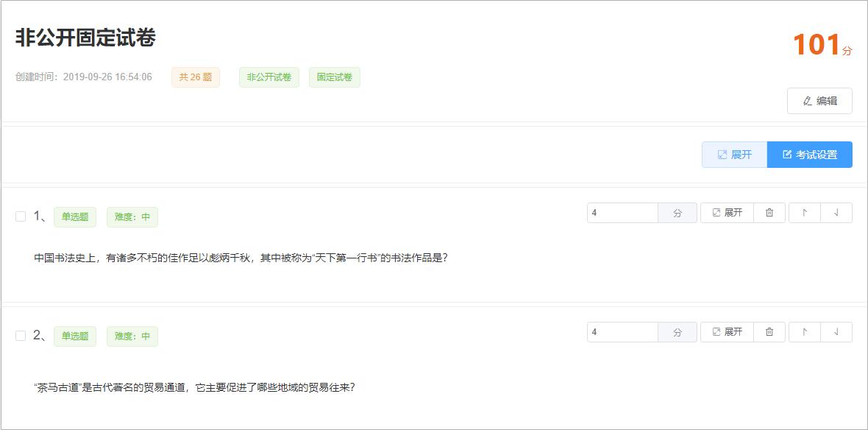
Task: Move question 1 up with the arrow icon
Action: (803, 212)
